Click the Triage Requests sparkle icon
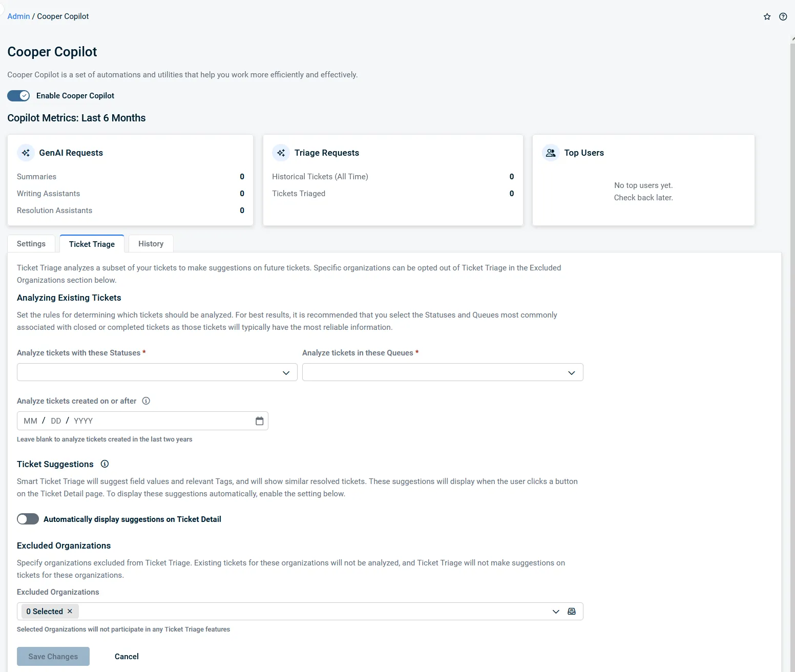The image size is (795, 672). pyautogui.click(x=281, y=153)
